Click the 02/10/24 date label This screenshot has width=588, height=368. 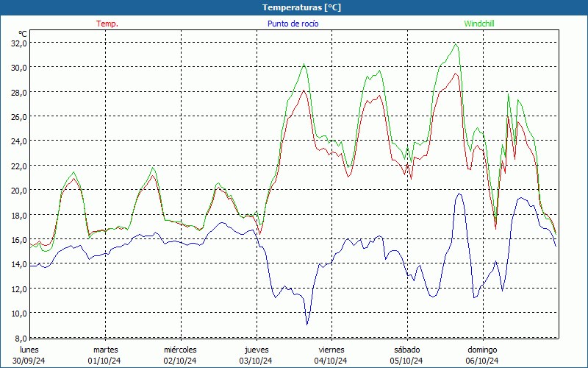tap(180, 361)
